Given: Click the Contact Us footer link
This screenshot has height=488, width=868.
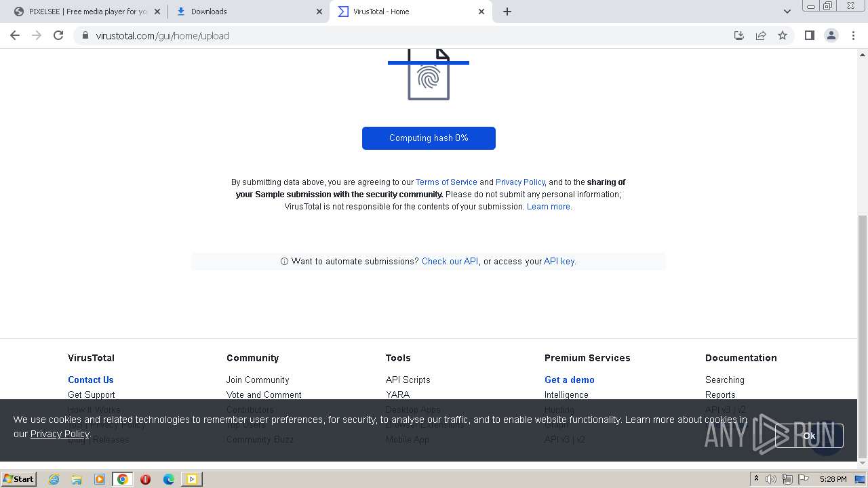Looking at the screenshot, I should 91,380.
